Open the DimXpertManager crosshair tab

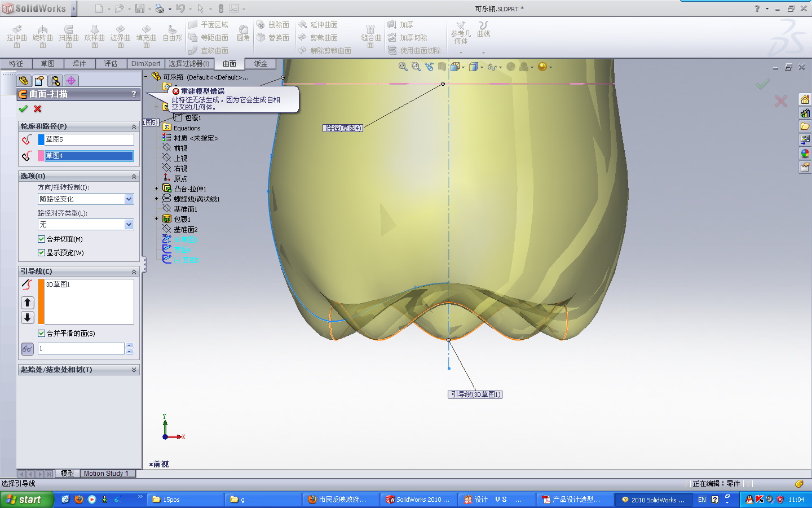click(x=71, y=81)
